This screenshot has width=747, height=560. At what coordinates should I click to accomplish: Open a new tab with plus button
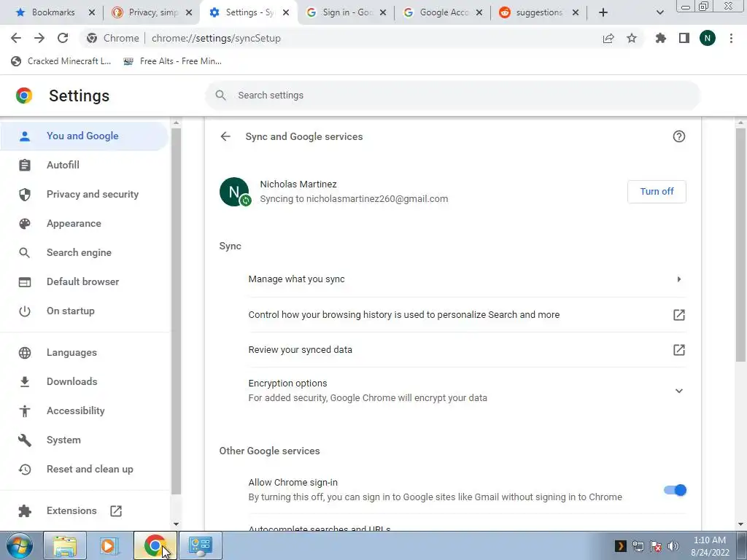click(x=603, y=12)
